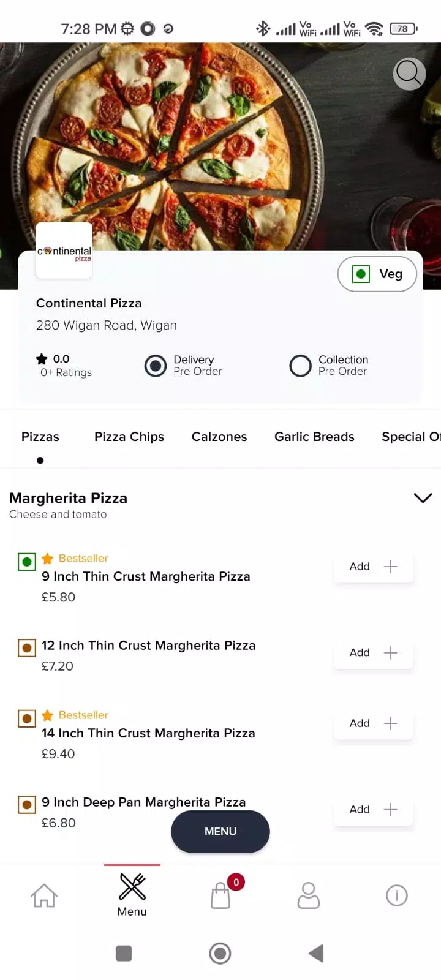Viewport: 441px width, 980px height.
Task: Add 12 Inch Thin Crust Margherita Pizza
Action: (374, 653)
